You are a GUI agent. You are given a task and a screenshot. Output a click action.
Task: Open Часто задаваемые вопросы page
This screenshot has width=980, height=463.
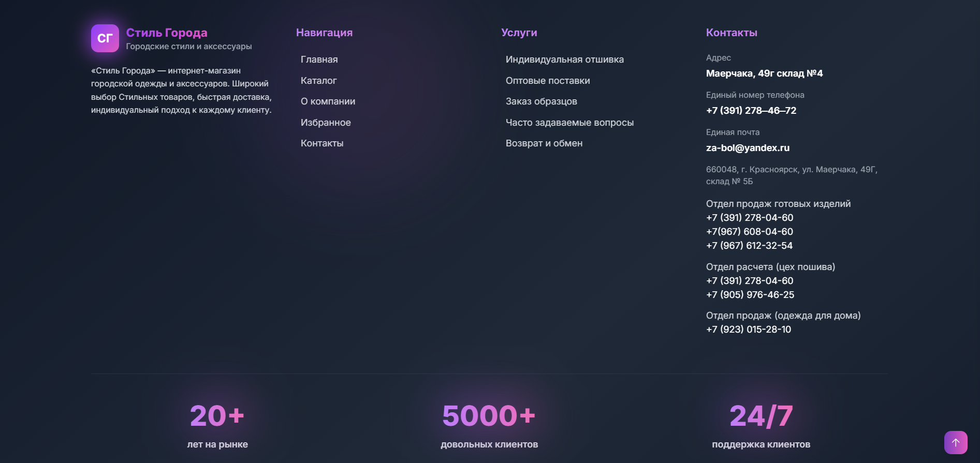coord(569,123)
